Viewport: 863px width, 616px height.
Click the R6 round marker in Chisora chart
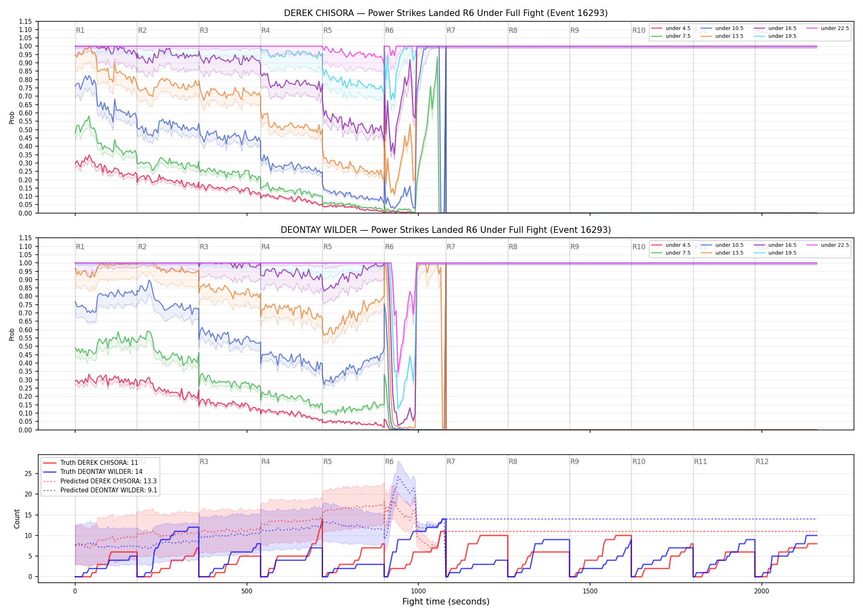click(x=389, y=30)
